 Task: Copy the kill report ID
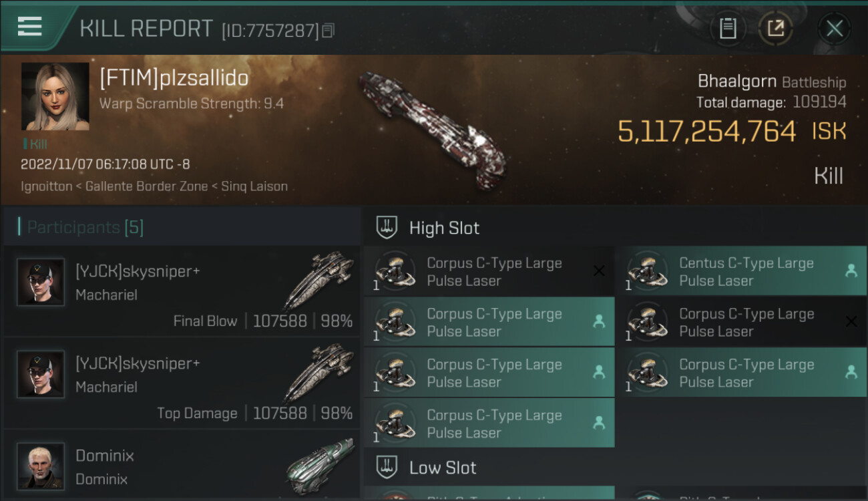pos(328,31)
